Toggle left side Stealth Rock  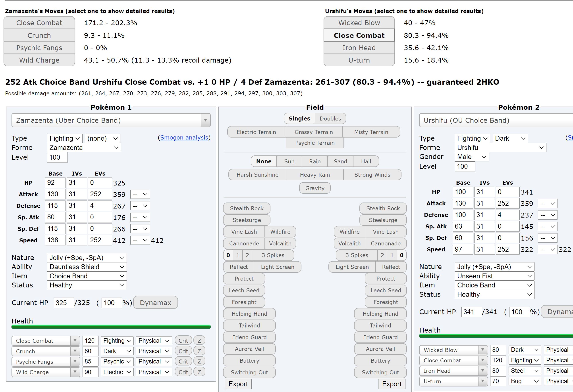(x=247, y=208)
